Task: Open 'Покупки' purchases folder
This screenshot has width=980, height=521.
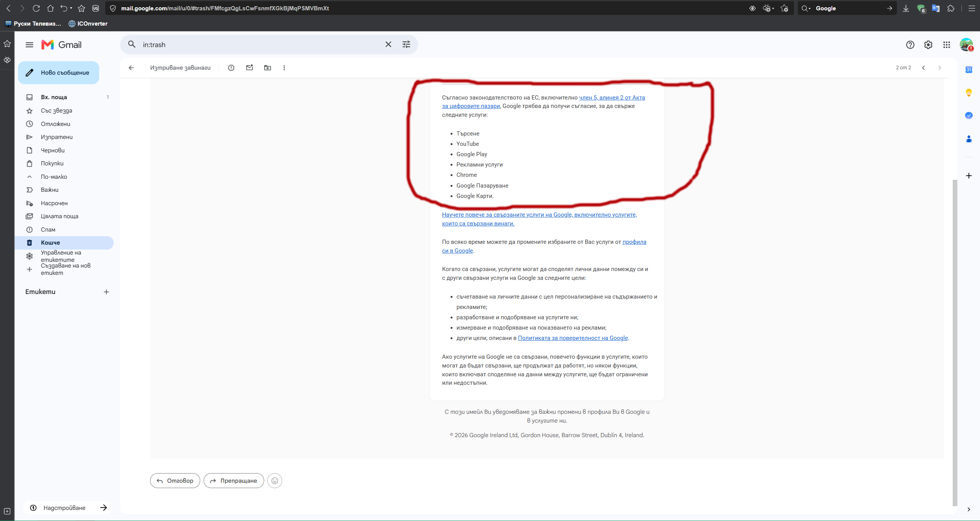Action: 64,163
